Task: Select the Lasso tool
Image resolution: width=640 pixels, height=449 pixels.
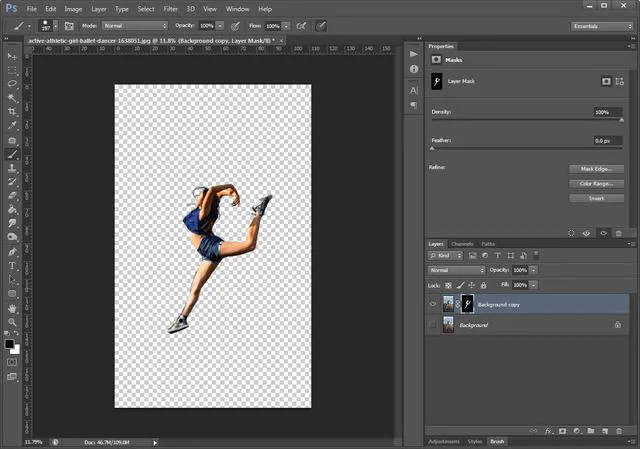Action: (12, 84)
